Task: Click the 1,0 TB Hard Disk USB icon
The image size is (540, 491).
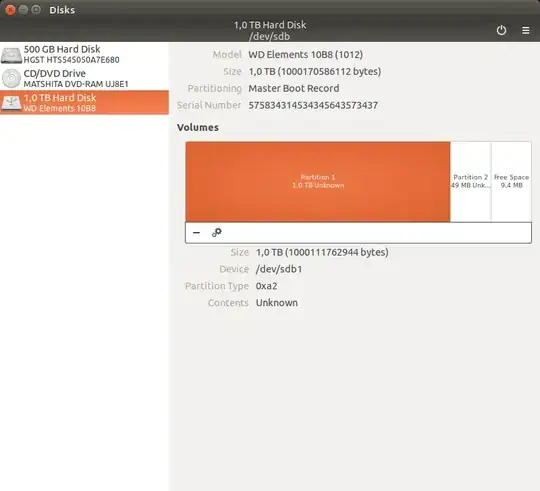Action: [11, 103]
